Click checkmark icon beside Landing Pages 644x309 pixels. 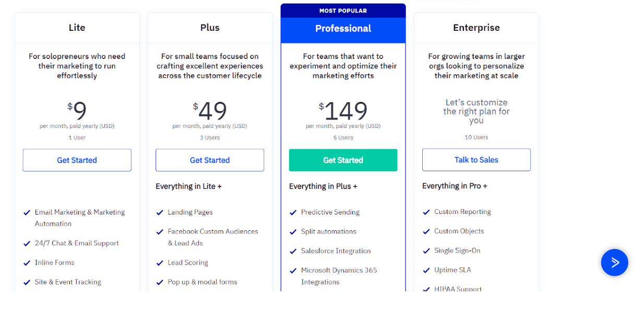pos(160,212)
